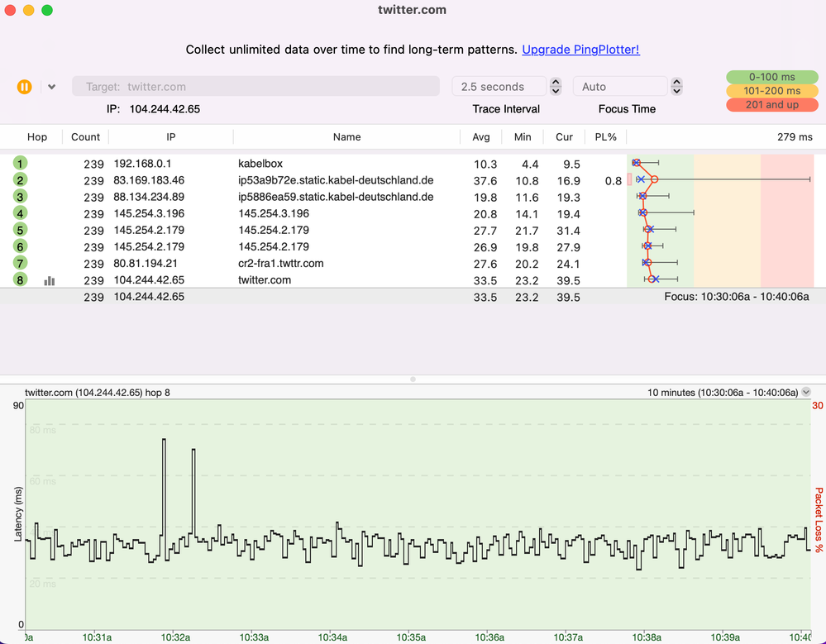Click the Count column header
Viewport: 826px width, 644px height.
pyautogui.click(x=85, y=137)
